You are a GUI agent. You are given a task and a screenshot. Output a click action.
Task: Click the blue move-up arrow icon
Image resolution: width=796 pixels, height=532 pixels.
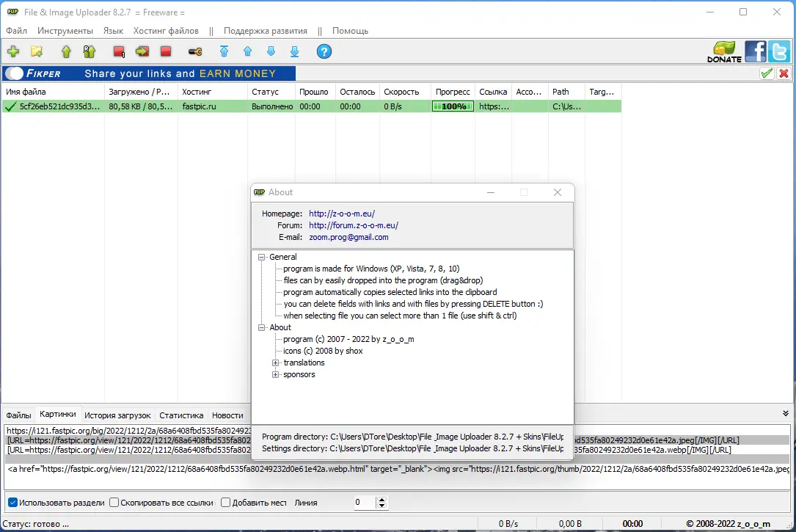[248, 51]
